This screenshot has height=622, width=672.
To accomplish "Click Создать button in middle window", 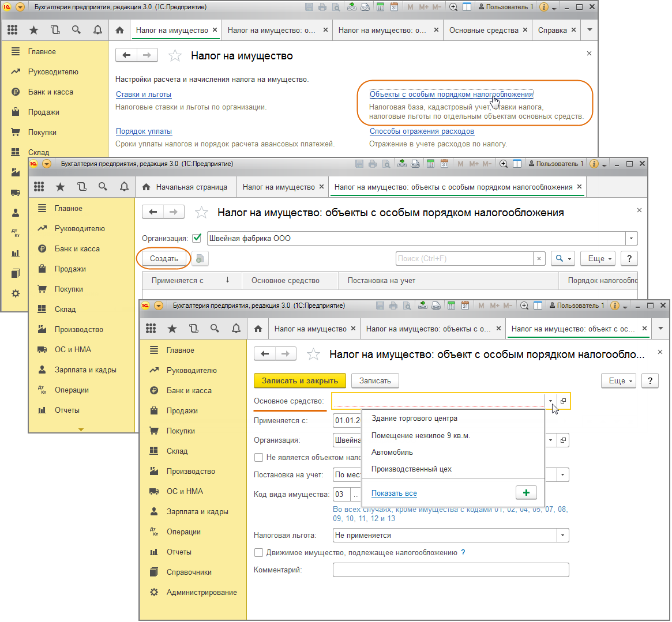I will point(164,259).
